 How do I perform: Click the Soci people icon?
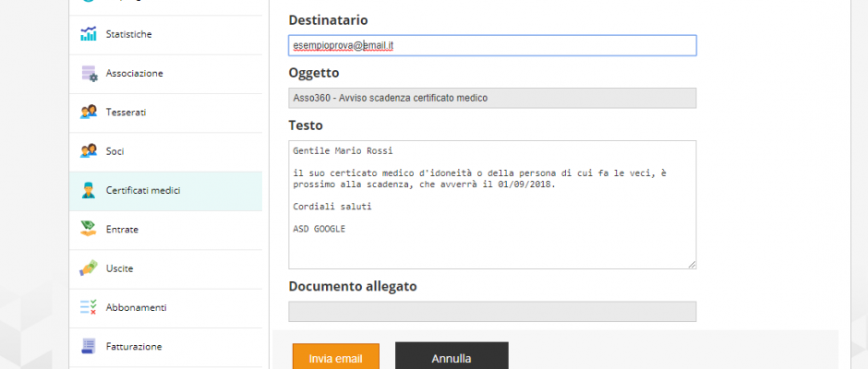coord(88,151)
